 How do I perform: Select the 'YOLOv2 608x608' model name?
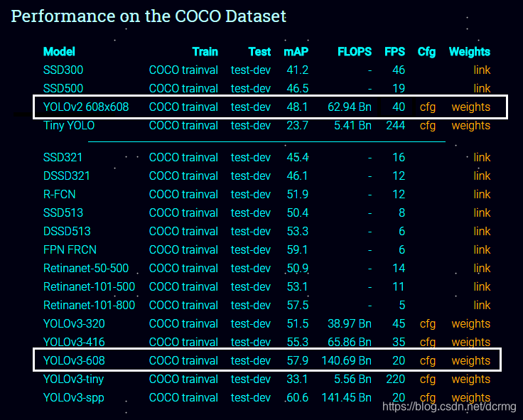(x=86, y=107)
